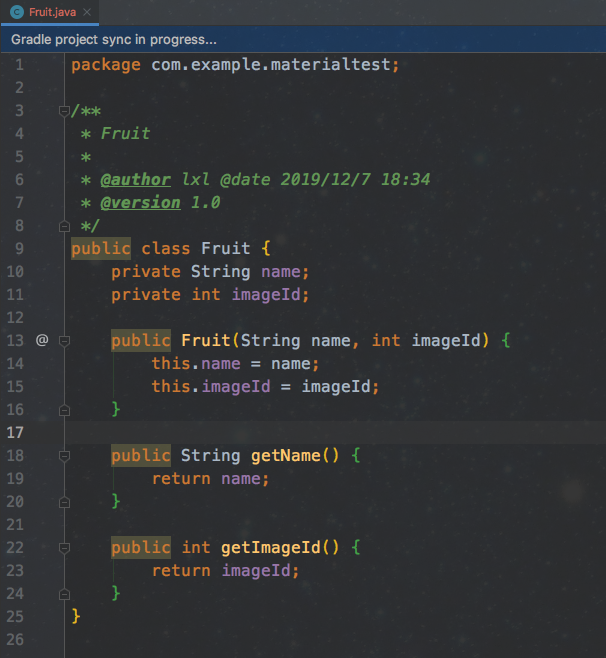
Task: Collapse the getName method at line 18
Action: (x=64, y=456)
